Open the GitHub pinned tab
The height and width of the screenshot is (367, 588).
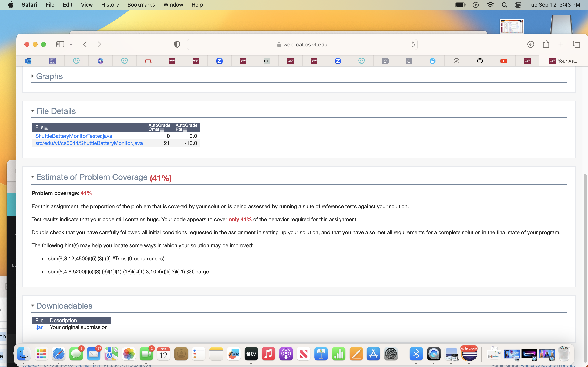(480, 61)
